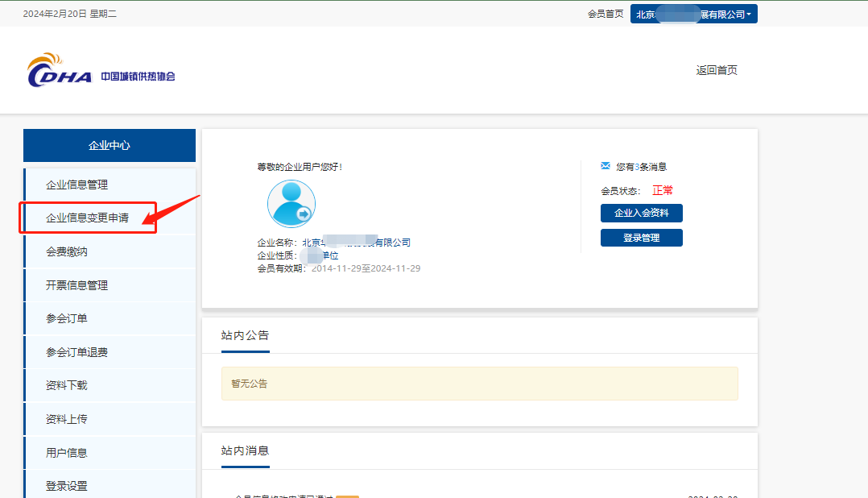Click the 登录管理 button

[642, 238]
